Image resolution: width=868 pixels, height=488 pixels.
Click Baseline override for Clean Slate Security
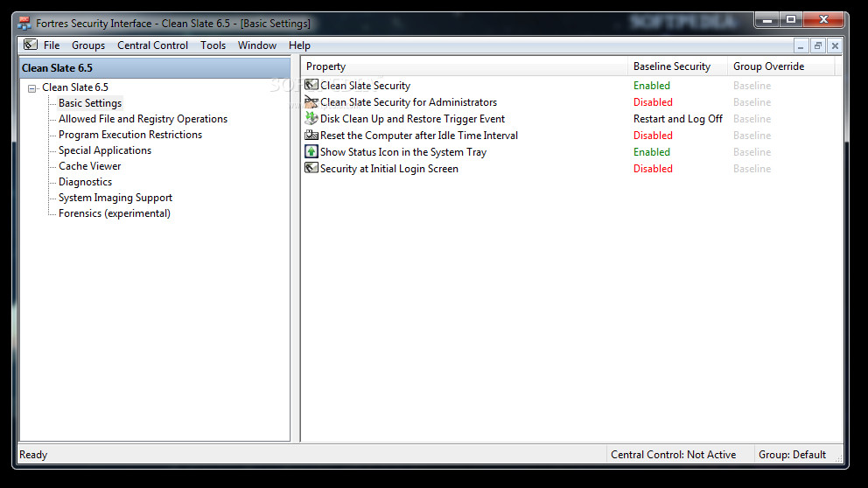[x=752, y=86]
